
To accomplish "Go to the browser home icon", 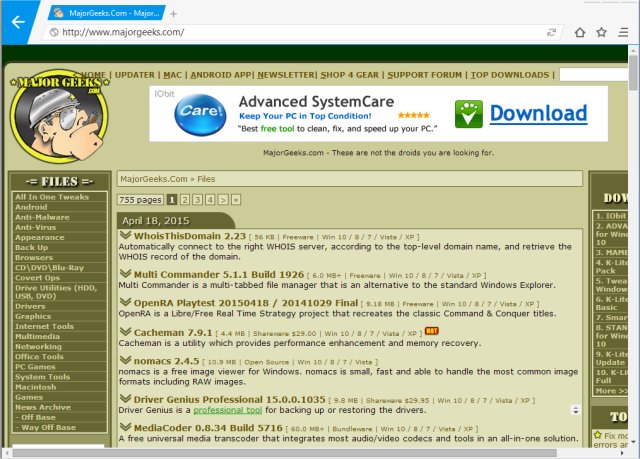I will pyautogui.click(x=580, y=32).
